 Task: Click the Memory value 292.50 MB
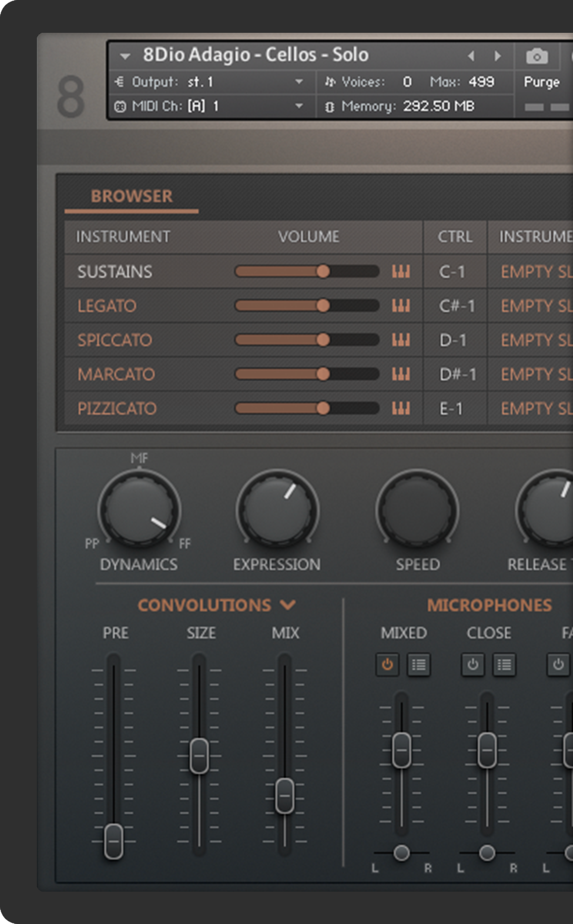click(x=439, y=106)
